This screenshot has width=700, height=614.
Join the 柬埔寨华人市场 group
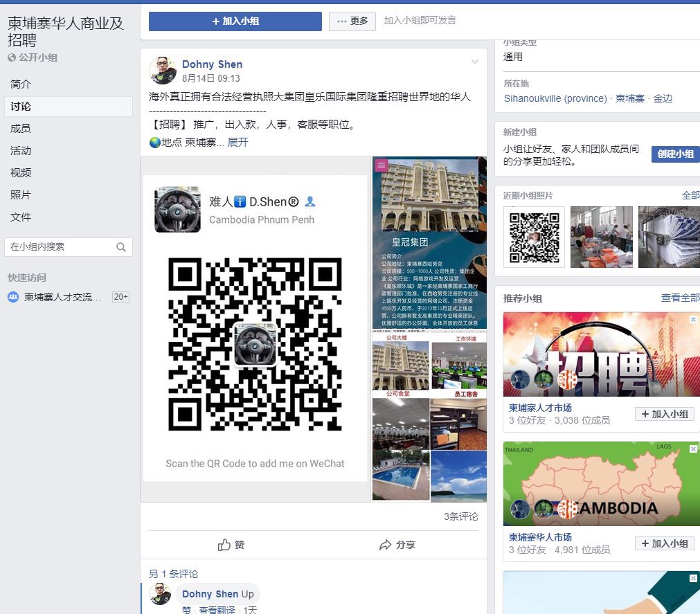pyautogui.click(x=664, y=543)
